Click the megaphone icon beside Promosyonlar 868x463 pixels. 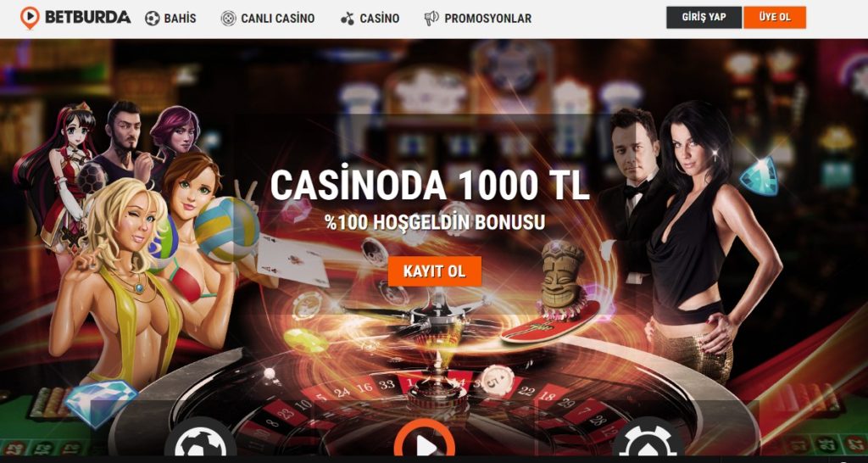pos(431,19)
